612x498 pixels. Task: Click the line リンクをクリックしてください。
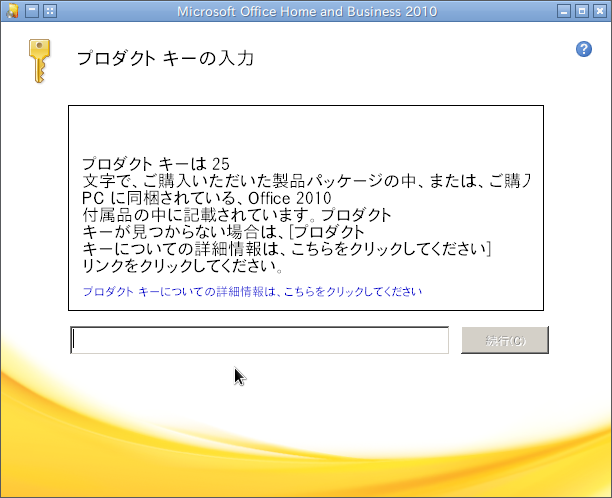182,266
